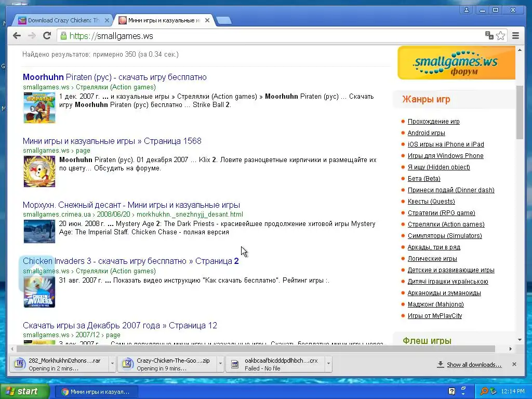Click the golden wreath chicken thumbnail
The image size is (532, 399).
(x=39, y=171)
